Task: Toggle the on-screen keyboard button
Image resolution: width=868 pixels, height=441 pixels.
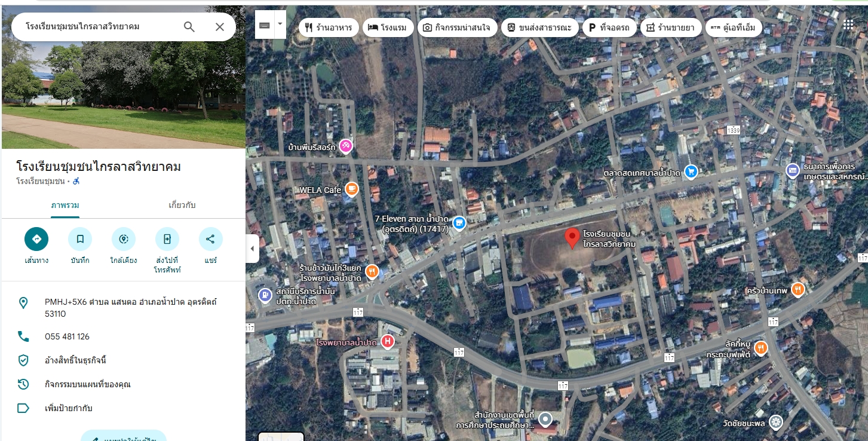Action: click(265, 25)
